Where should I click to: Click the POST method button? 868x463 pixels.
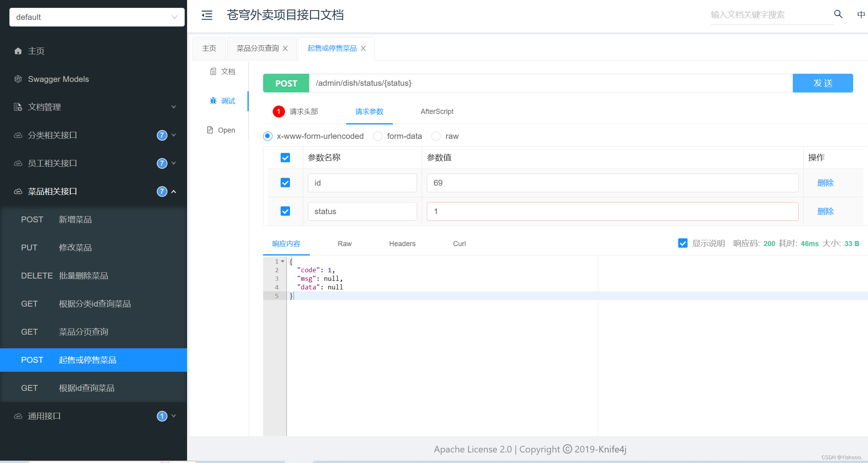pyautogui.click(x=286, y=83)
